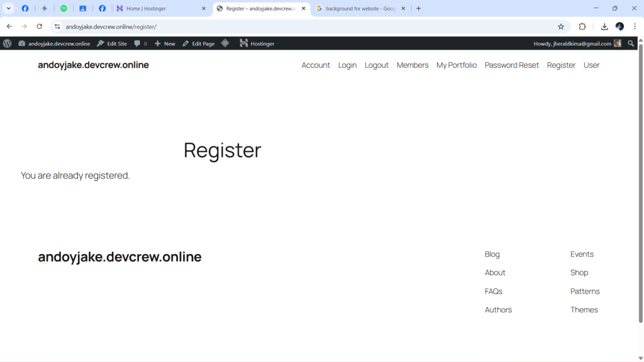The width and height of the screenshot is (644, 362).
Task: Open the browser extensions puzzle icon
Action: (x=582, y=26)
